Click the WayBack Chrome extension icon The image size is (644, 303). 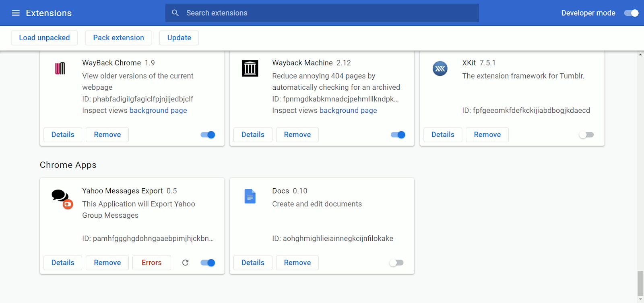click(x=60, y=68)
